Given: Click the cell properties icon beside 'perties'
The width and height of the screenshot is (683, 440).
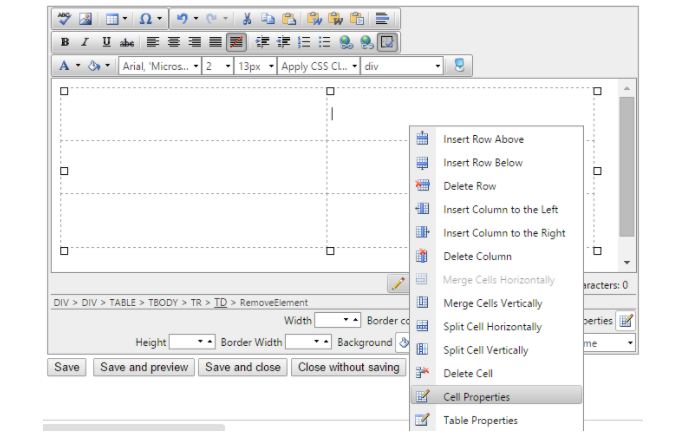Looking at the screenshot, I should [626, 321].
